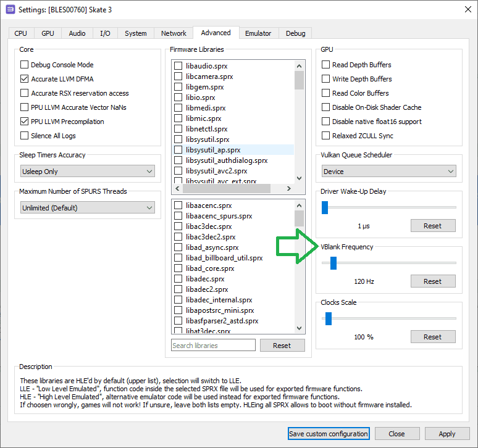Screen dimensions: 478x448
Task: Click VBlank Frequency slider handle
Action: [x=333, y=263]
